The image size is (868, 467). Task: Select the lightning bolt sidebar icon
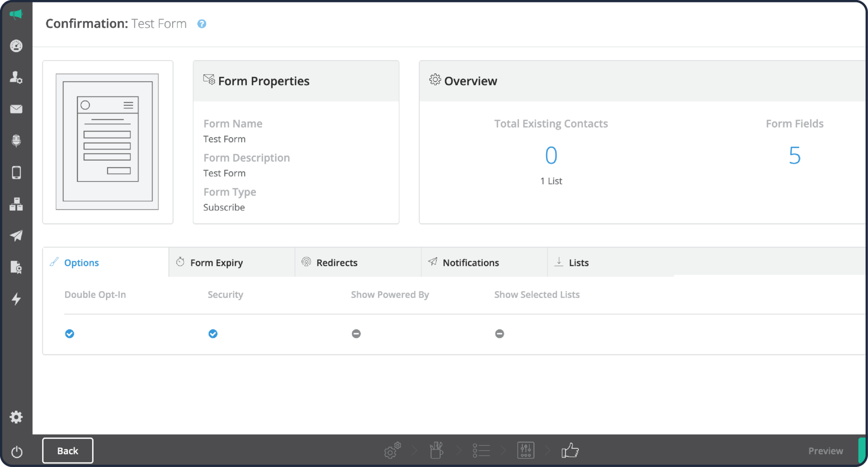(16, 299)
